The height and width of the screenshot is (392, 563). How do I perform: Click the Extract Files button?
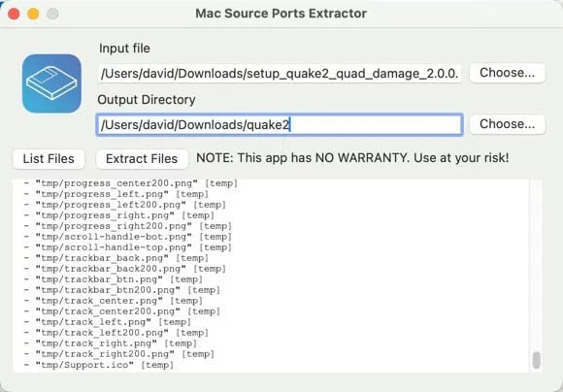click(x=142, y=159)
